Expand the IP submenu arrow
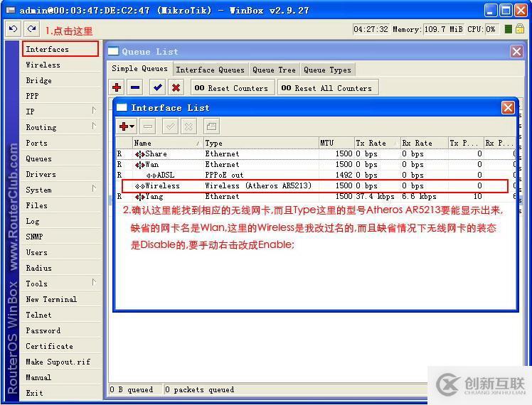Image resolution: width=532 pixels, height=405 pixels. (94, 110)
